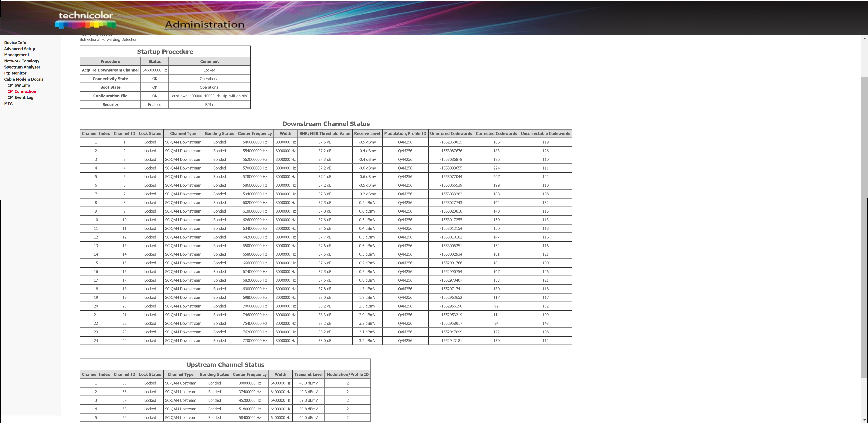Open CM Event Log subpage
Image resolution: width=868 pixels, height=423 pixels.
click(20, 97)
